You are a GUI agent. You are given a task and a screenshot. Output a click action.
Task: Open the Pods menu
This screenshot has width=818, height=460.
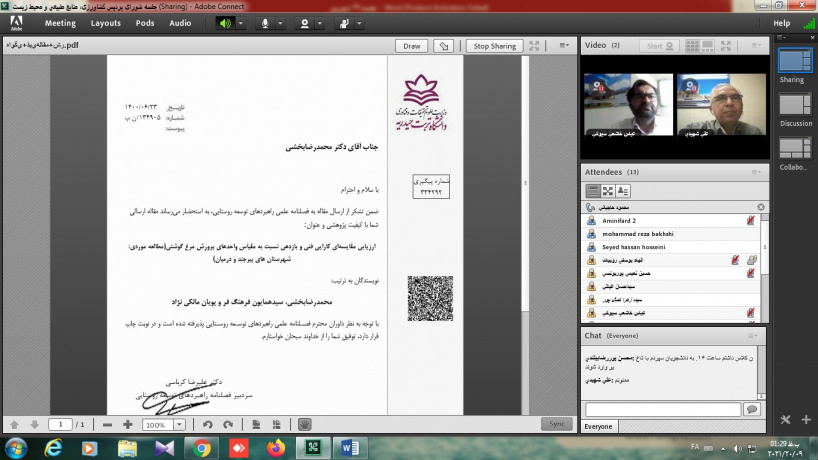(145, 22)
